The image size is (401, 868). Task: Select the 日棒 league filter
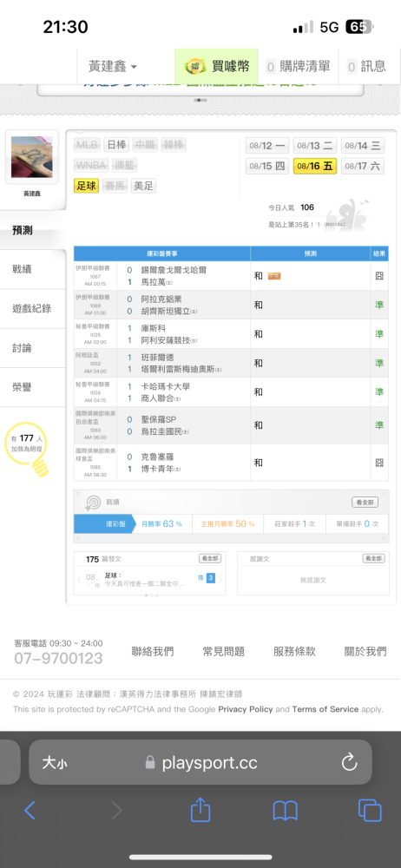(116, 145)
